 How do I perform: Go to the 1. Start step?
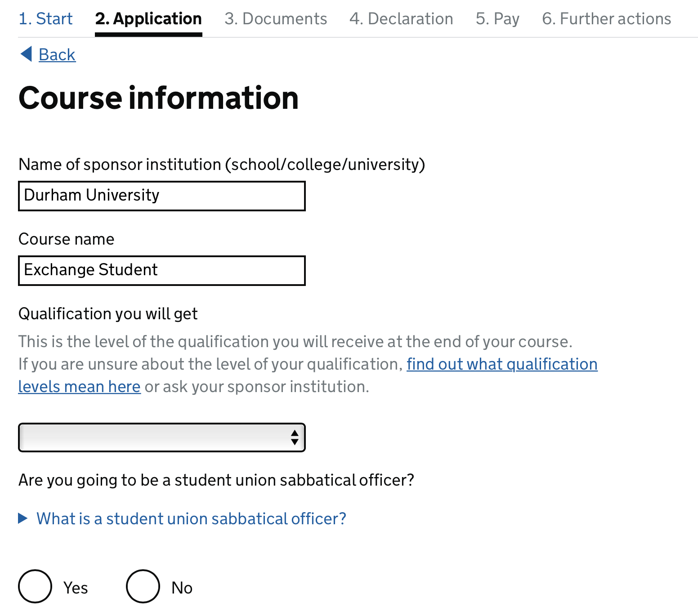[x=45, y=19]
